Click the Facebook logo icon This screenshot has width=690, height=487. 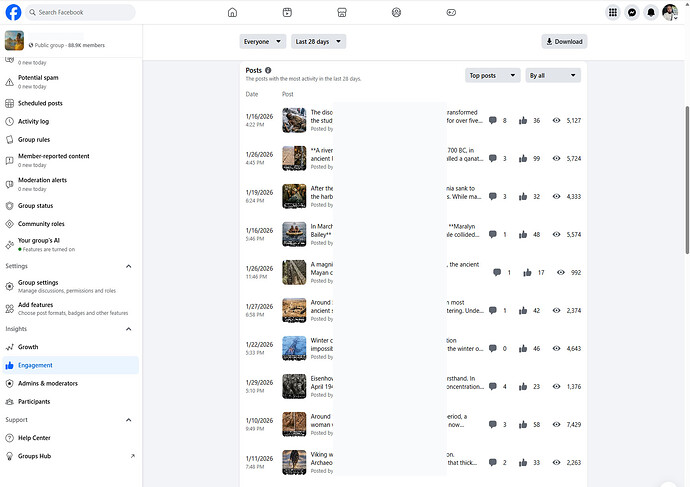pos(14,12)
